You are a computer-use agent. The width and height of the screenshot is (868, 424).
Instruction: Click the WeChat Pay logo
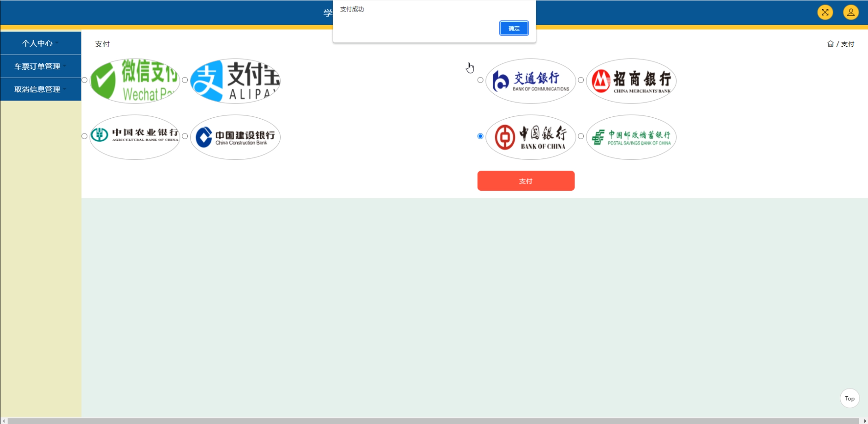pos(135,81)
